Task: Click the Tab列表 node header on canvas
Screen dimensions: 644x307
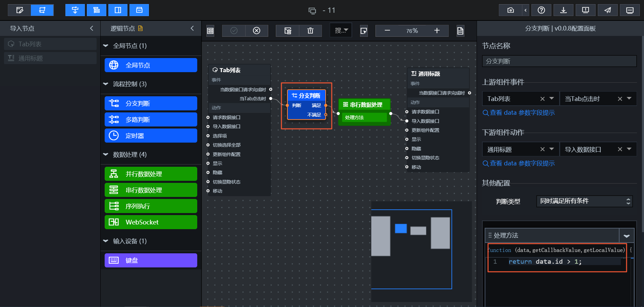Action: (x=239, y=70)
